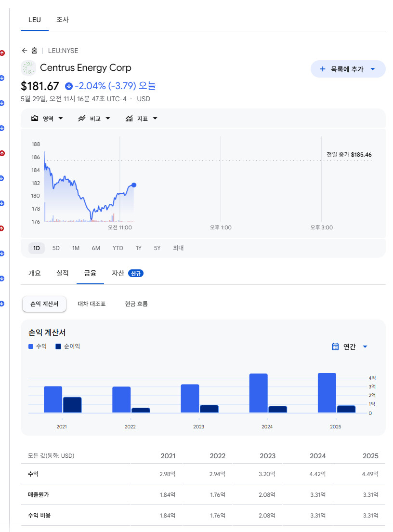Switch to the 조사 top tab

click(63, 20)
